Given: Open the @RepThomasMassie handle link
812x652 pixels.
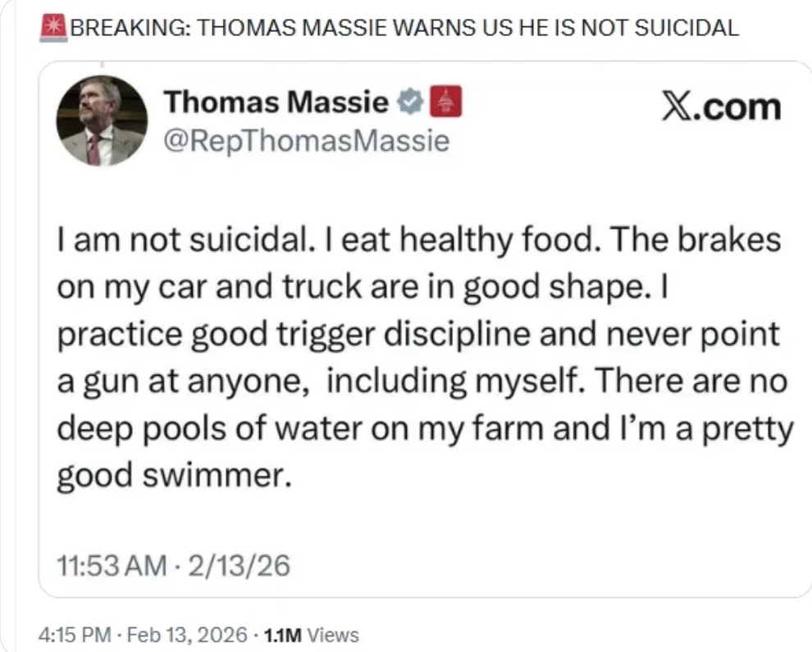Looking at the screenshot, I should [x=307, y=141].
